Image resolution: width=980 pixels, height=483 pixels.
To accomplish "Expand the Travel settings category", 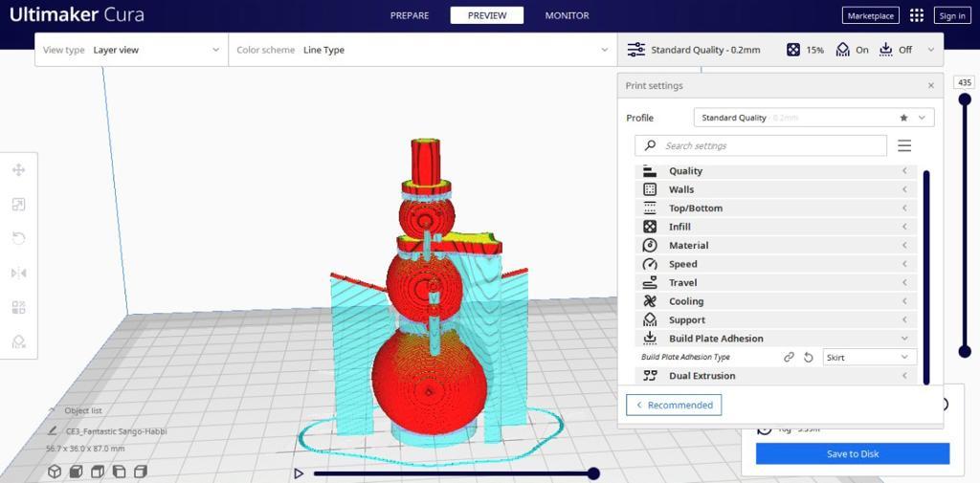I will point(775,282).
